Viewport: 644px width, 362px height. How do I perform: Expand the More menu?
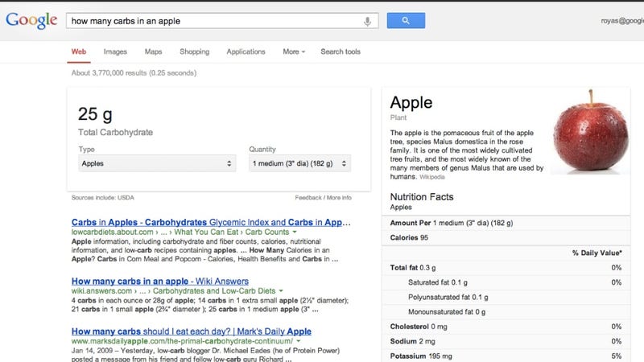294,51
